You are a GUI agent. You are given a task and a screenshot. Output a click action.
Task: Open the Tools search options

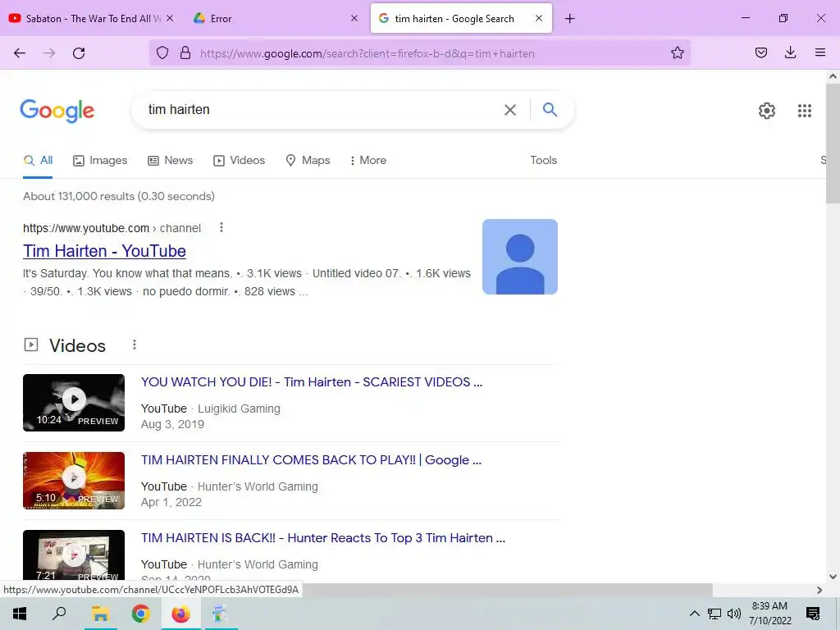543,160
